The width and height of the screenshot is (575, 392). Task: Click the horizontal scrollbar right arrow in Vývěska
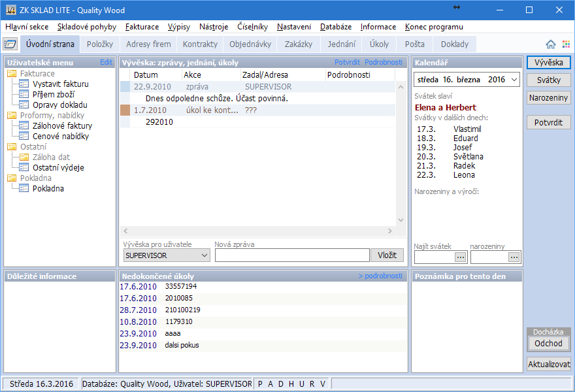tap(390, 231)
